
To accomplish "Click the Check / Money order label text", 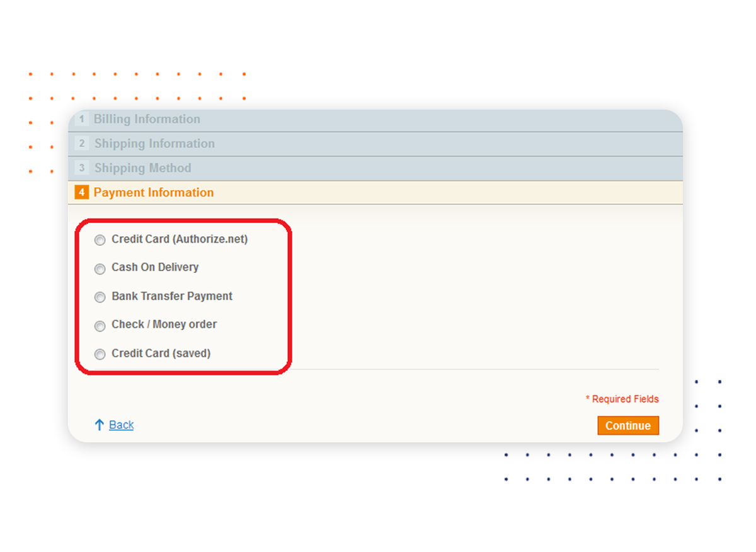I will tap(164, 325).
